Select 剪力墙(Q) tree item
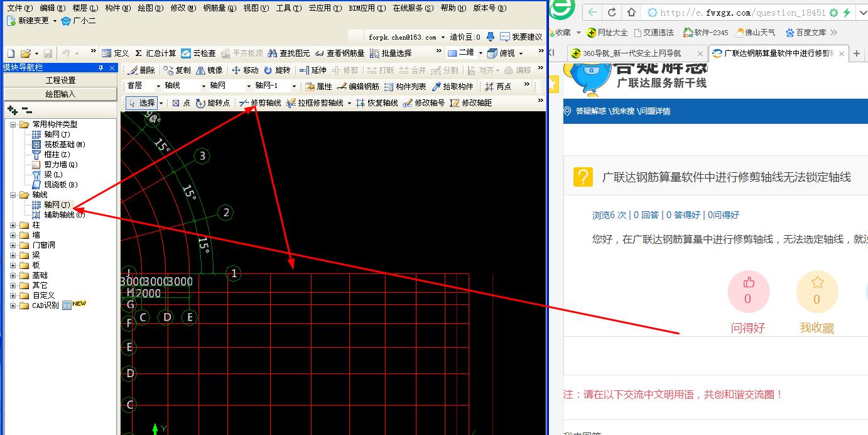 point(55,165)
